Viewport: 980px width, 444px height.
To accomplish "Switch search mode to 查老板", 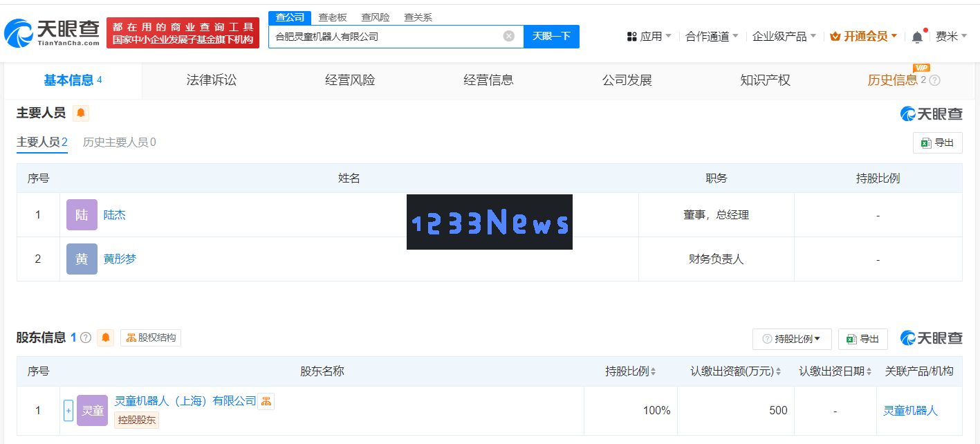I will 333,17.
